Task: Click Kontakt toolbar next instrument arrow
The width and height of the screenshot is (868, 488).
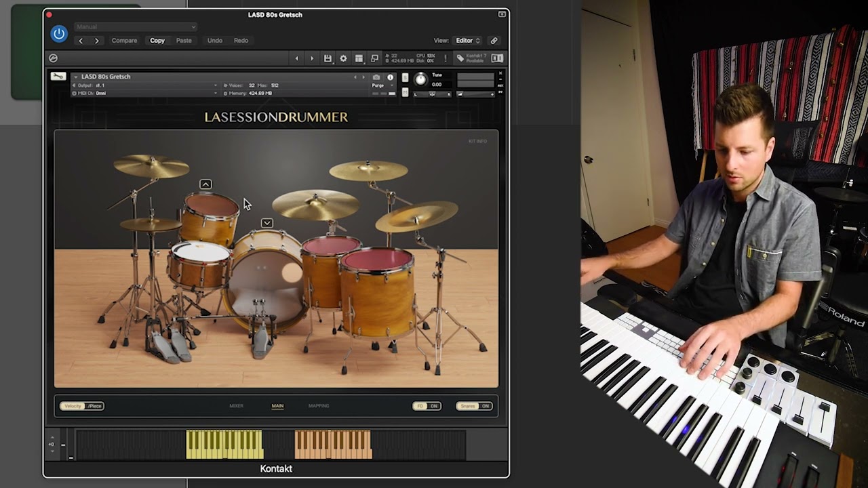Action: pos(312,58)
